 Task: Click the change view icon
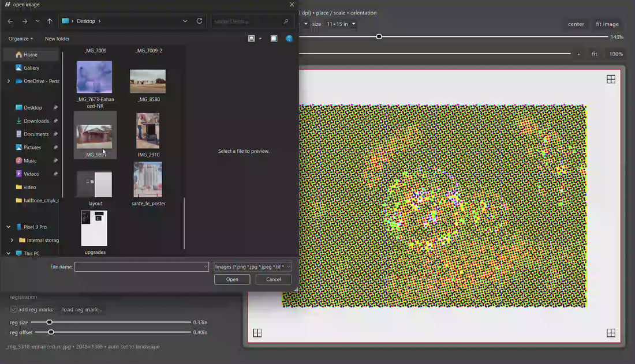(252, 39)
